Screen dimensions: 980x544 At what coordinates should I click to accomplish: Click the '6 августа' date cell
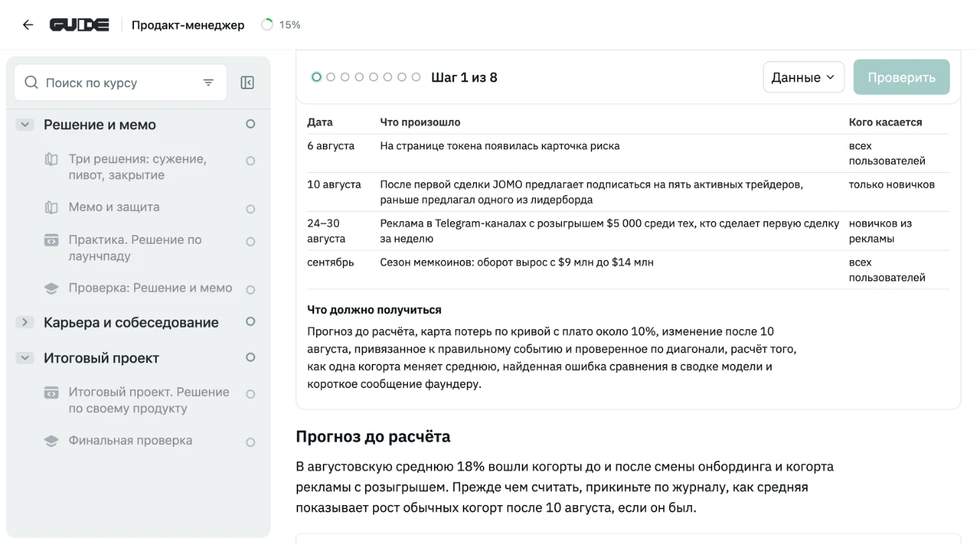pyautogui.click(x=331, y=145)
